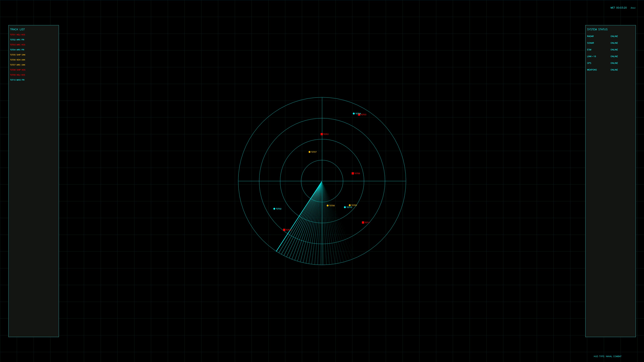Collapse the SYSTEM STATUS panel
Screen dimensions: 644x362
click(597, 29)
